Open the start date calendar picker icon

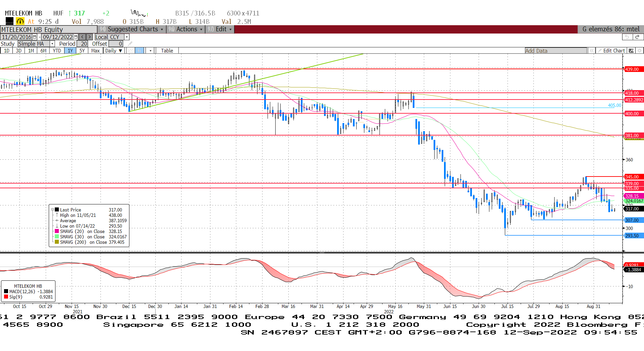(35, 37)
